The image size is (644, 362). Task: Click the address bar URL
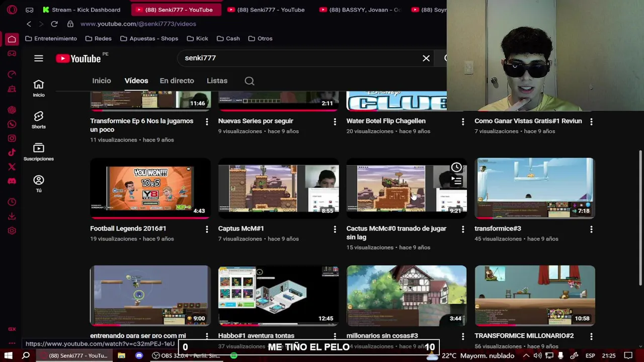click(138, 24)
